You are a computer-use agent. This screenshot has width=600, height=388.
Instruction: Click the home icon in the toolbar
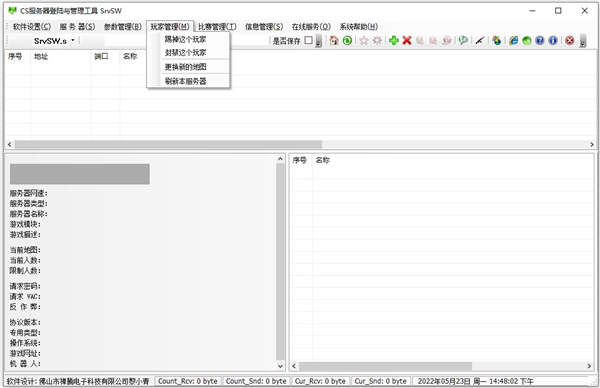tap(334, 40)
